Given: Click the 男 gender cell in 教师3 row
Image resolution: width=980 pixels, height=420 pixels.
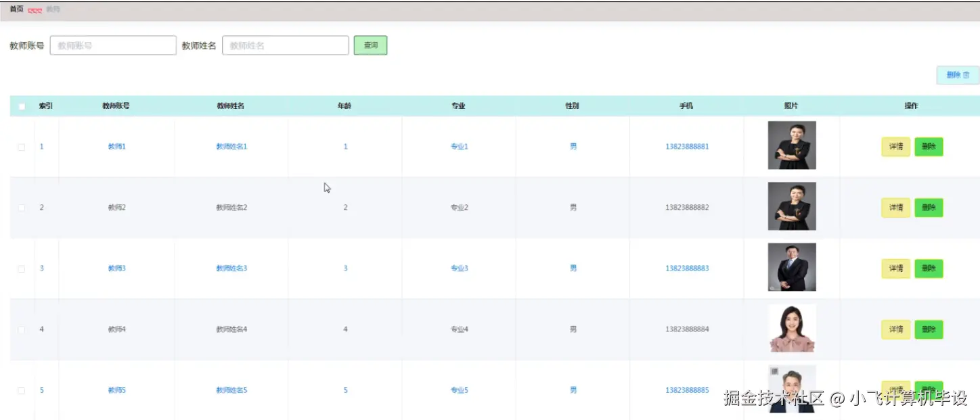Looking at the screenshot, I should click(x=573, y=269).
